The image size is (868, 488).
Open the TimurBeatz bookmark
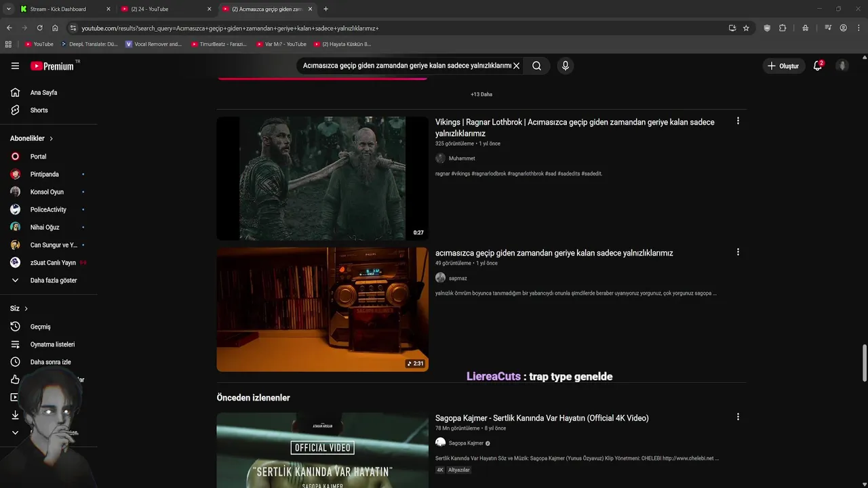coord(219,44)
